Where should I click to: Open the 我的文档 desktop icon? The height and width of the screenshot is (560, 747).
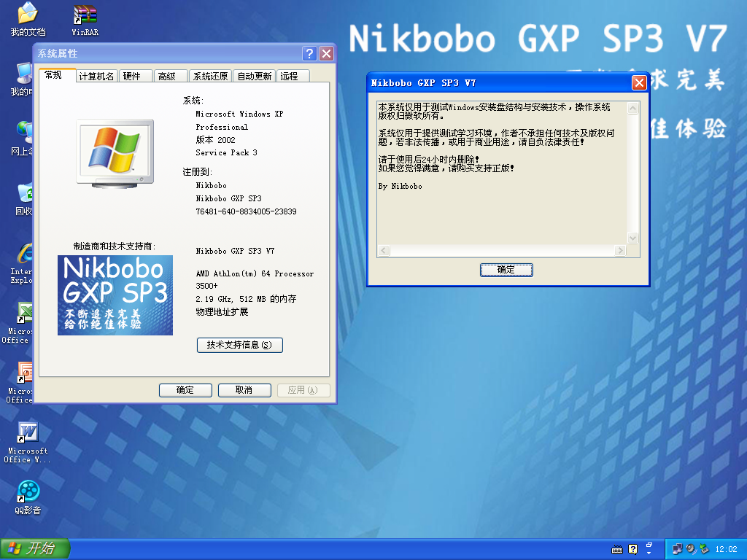(x=28, y=19)
